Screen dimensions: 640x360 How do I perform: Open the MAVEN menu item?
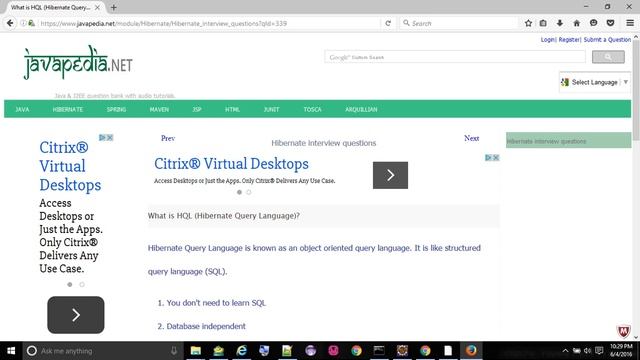coord(159,109)
